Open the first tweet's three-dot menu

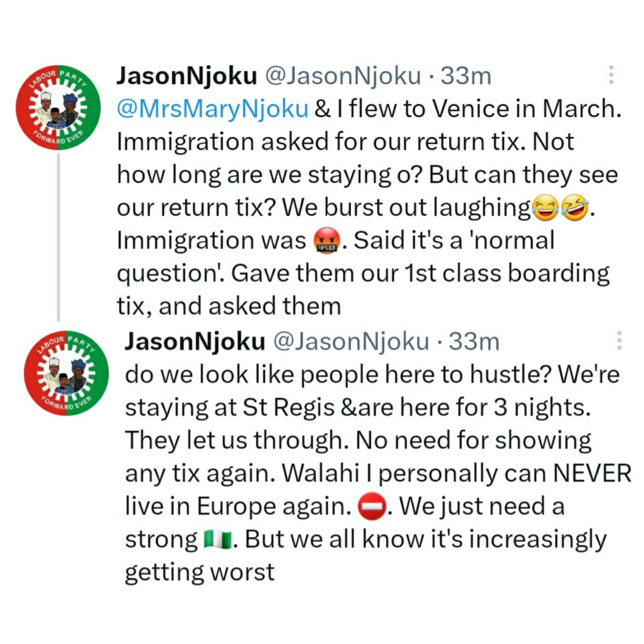(611, 74)
